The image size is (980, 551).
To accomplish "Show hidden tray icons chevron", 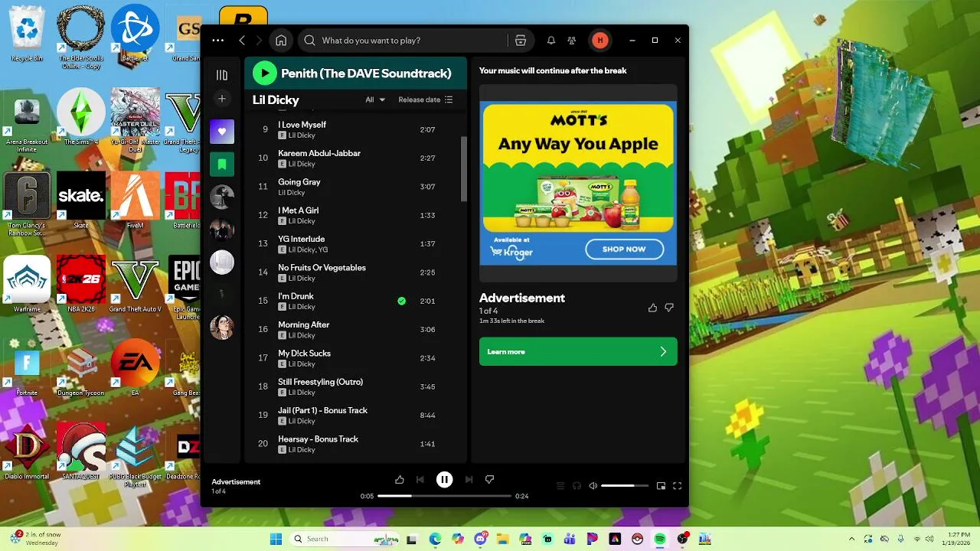I will tap(851, 539).
